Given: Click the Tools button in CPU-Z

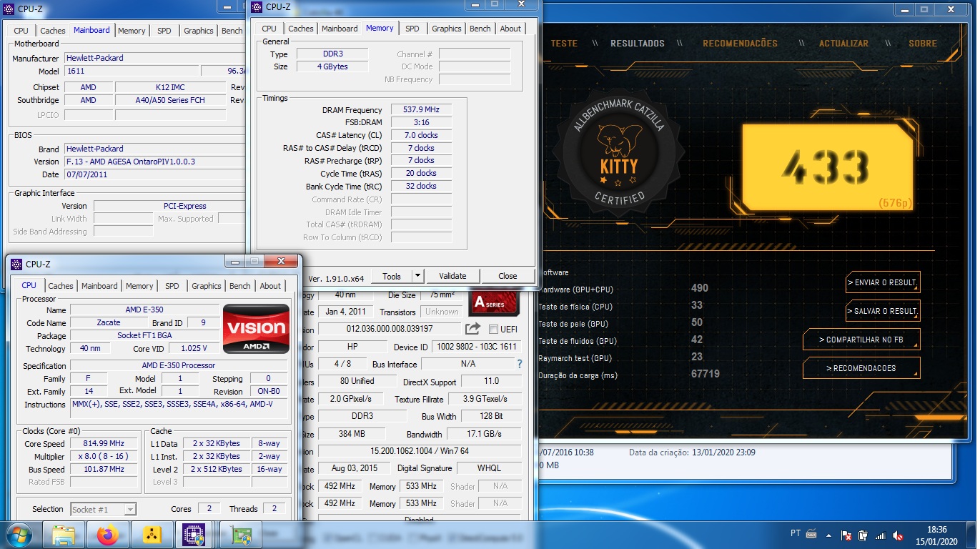Looking at the screenshot, I should tap(392, 276).
